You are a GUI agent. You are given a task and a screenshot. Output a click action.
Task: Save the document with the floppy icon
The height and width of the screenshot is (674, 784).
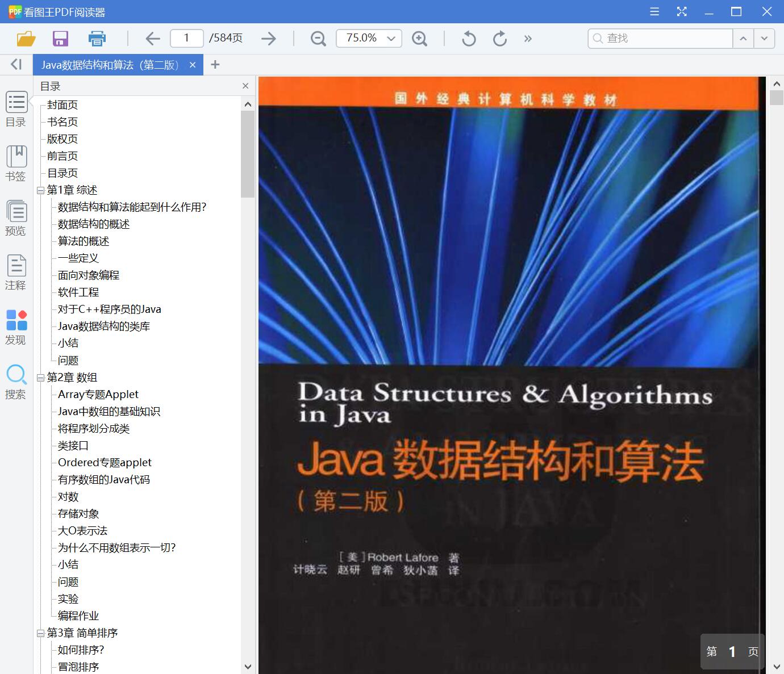60,39
